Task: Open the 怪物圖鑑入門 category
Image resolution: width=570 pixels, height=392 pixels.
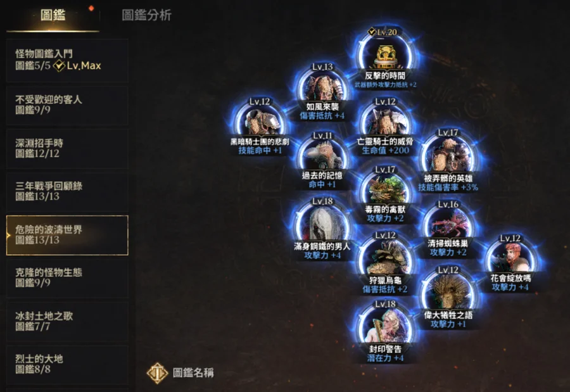Action: click(67, 60)
